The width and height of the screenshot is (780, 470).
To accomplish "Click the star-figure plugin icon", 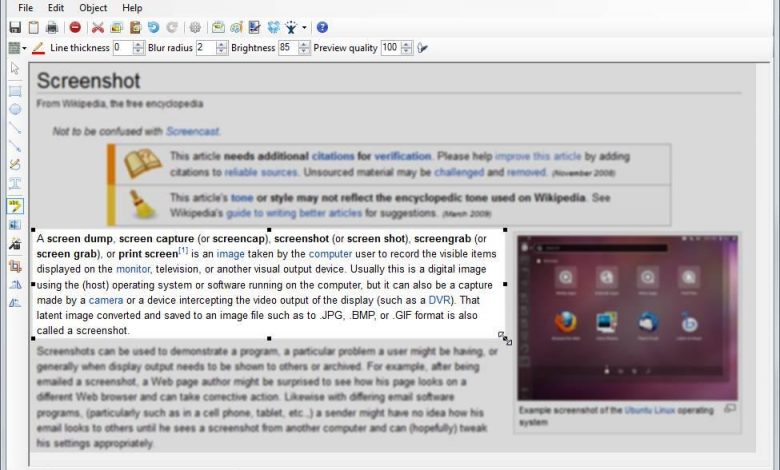I will [x=291, y=27].
